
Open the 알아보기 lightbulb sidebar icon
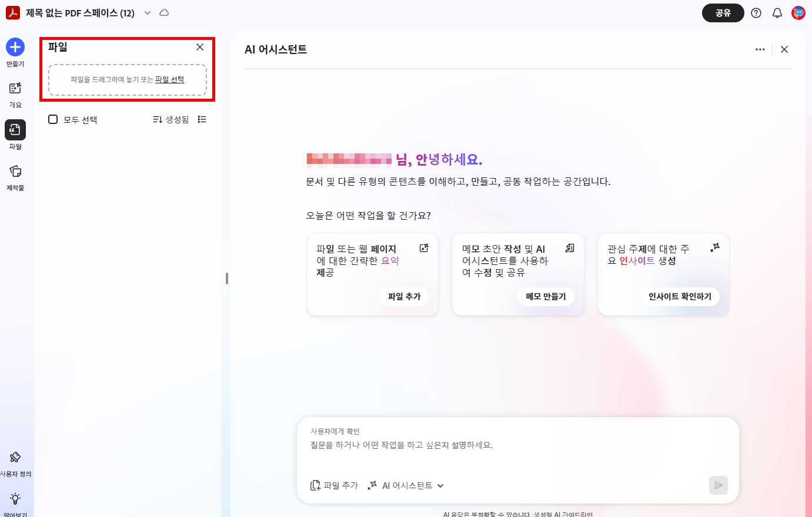point(15,499)
